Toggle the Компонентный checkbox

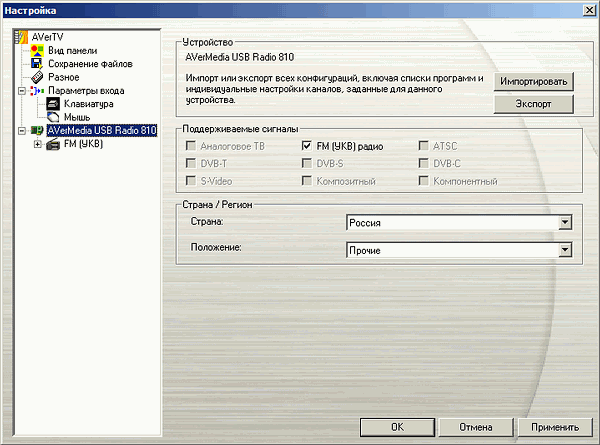click(423, 181)
